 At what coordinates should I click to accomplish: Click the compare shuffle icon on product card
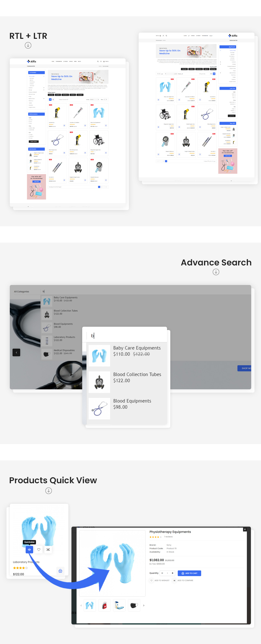click(x=48, y=549)
